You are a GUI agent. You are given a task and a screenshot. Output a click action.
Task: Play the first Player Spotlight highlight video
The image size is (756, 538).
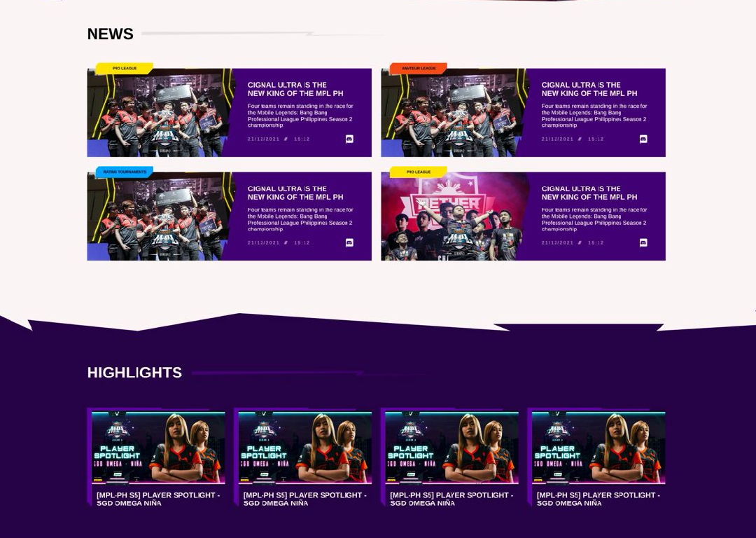pos(158,448)
